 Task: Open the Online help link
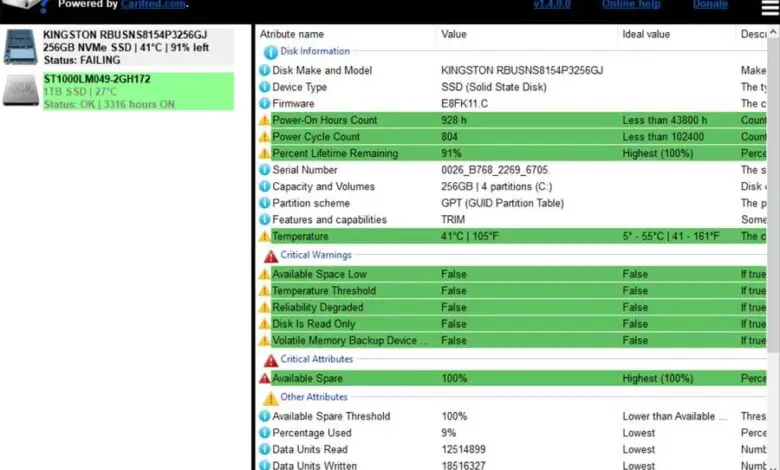pyautogui.click(x=631, y=4)
